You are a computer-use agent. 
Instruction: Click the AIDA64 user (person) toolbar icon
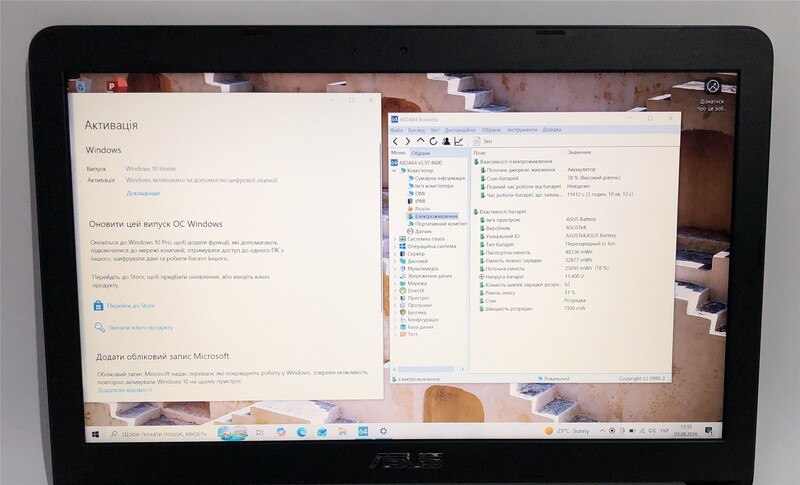coord(446,141)
